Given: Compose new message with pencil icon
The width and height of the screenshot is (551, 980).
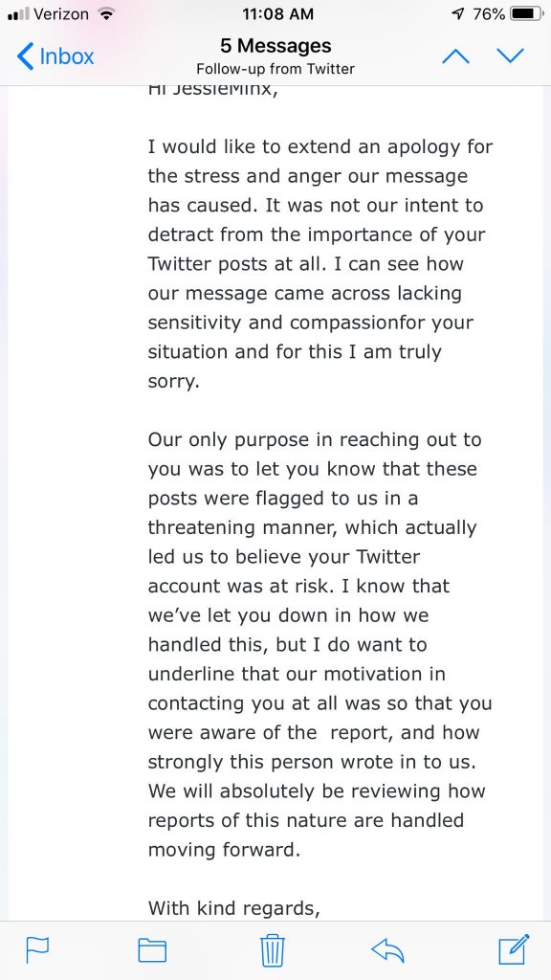Looking at the screenshot, I should click(514, 948).
